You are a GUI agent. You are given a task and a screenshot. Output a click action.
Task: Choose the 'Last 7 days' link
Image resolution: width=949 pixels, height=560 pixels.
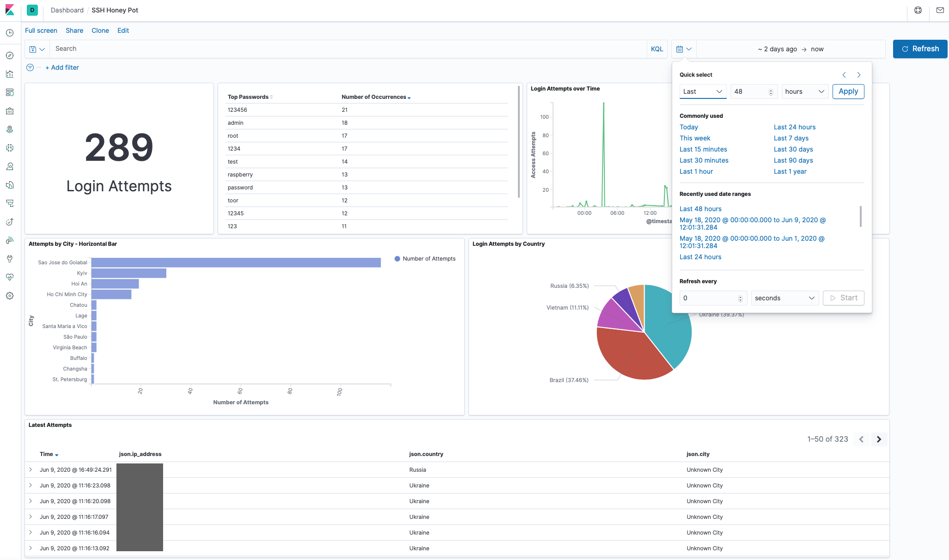pos(791,138)
